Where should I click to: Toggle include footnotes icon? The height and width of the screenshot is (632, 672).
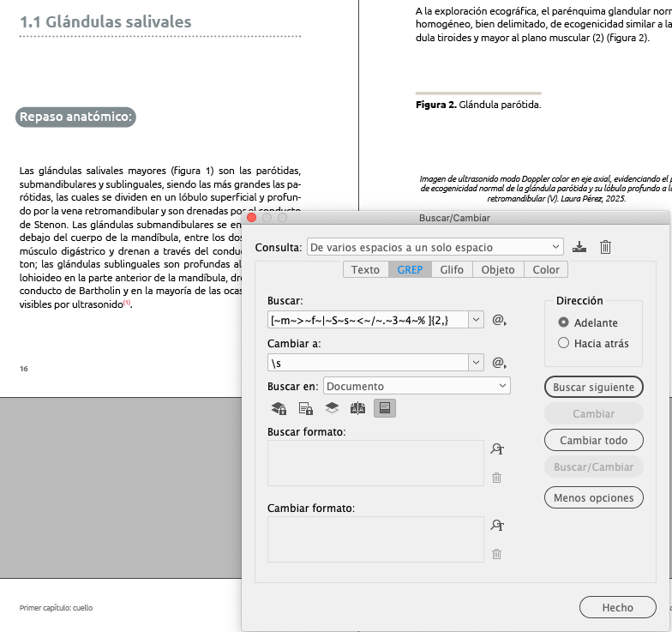tap(385, 409)
